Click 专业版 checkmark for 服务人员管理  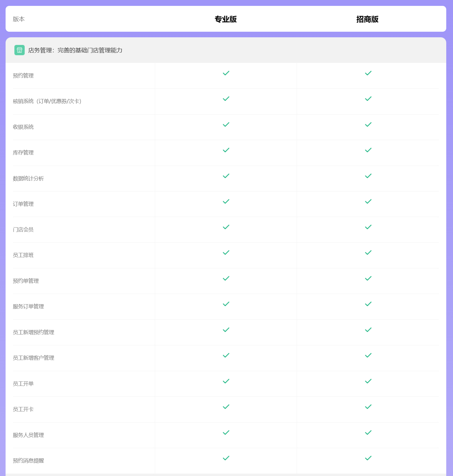pyautogui.click(x=226, y=433)
